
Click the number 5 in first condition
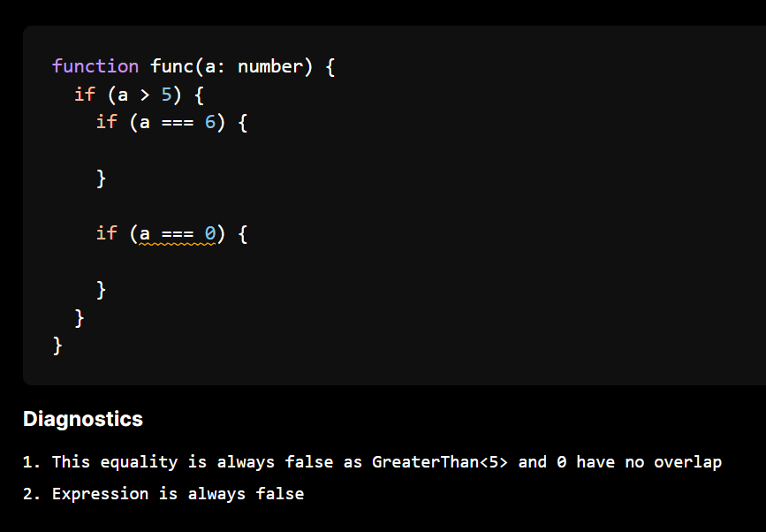[x=167, y=95]
